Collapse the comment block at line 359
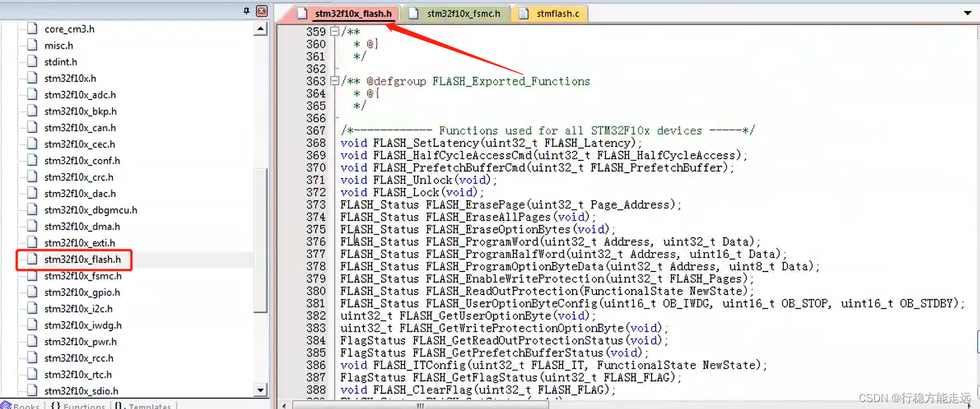980x409 pixels. click(334, 32)
